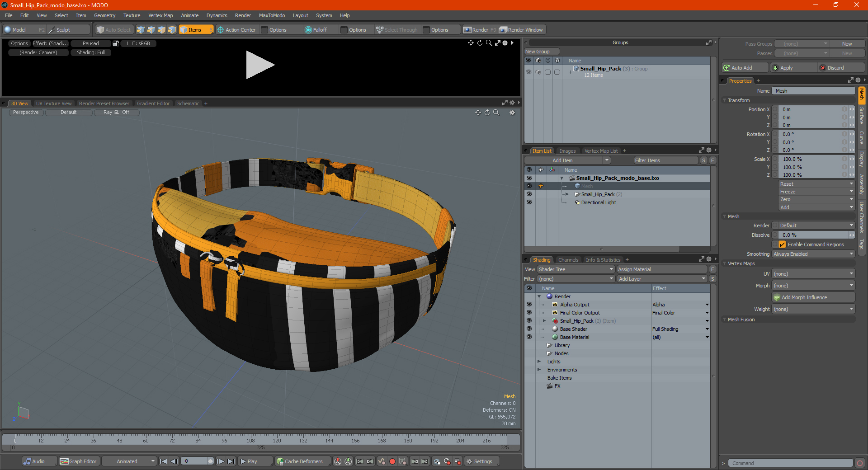868x470 pixels.
Task: Open the Render Window
Action: 521,30
